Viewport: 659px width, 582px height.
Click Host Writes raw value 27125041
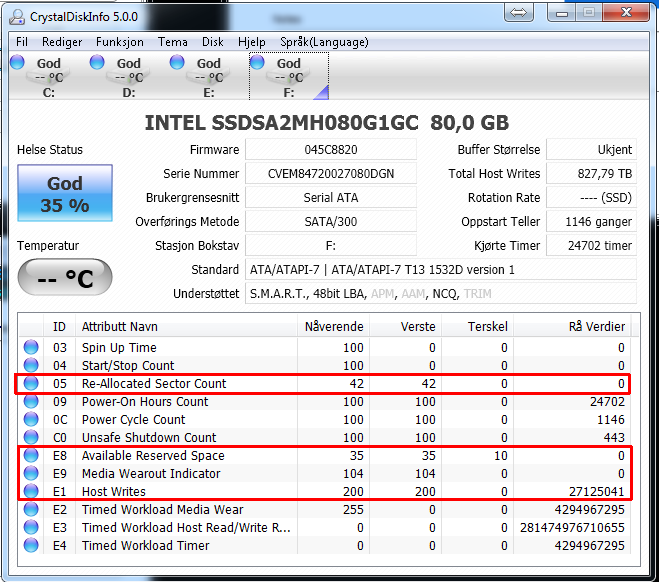pos(596,491)
